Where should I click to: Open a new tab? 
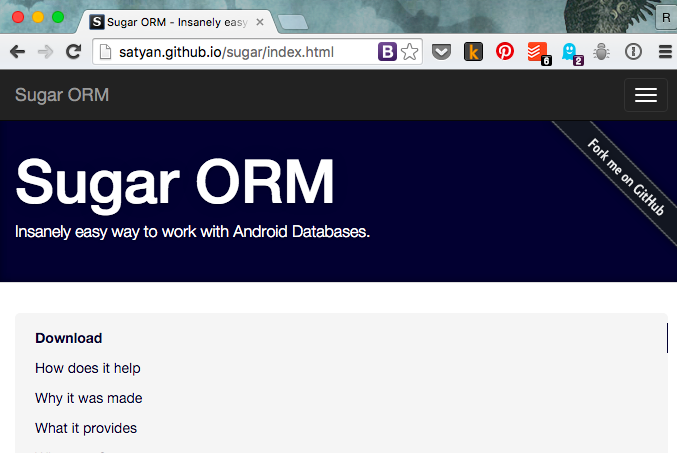click(x=293, y=22)
